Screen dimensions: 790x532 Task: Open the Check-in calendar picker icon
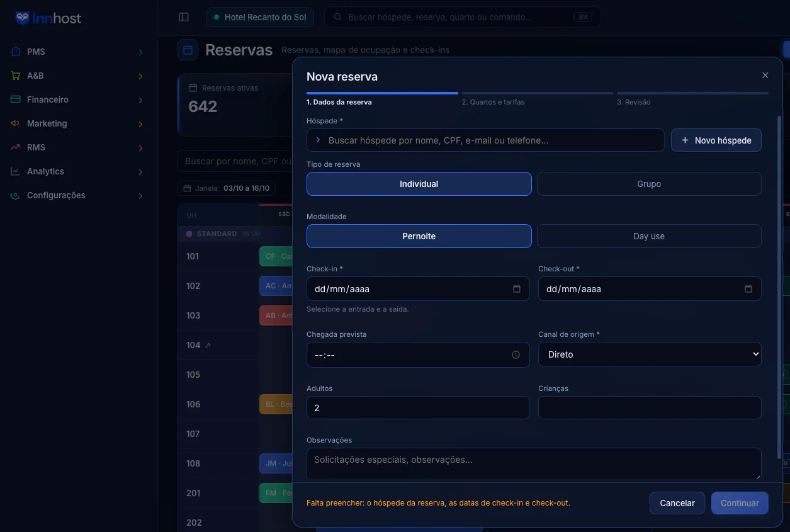click(x=517, y=289)
